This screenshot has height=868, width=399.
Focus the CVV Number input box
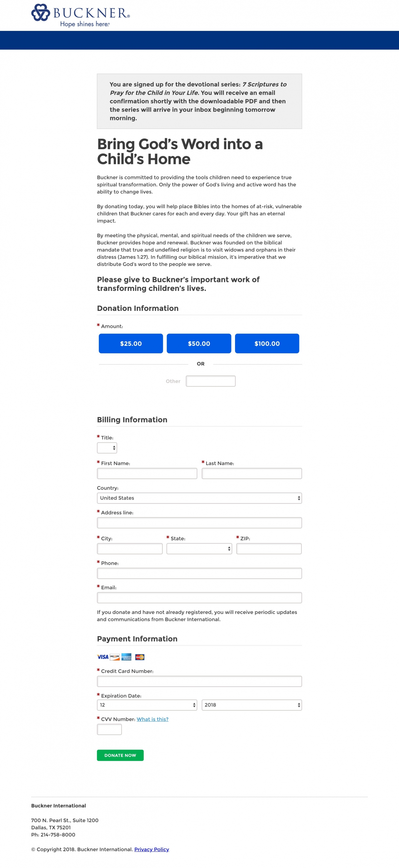pyautogui.click(x=109, y=729)
